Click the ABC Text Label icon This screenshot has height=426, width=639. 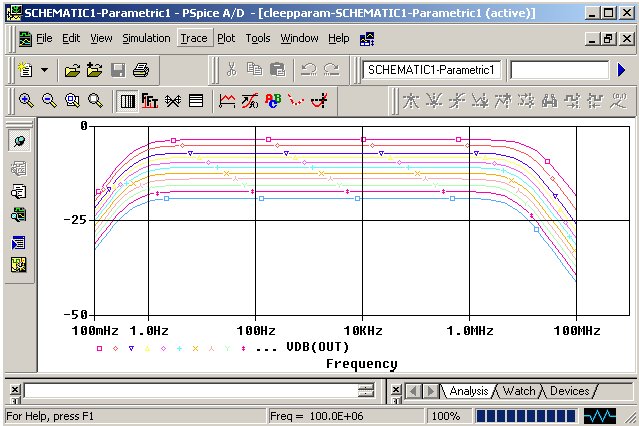tap(273, 101)
